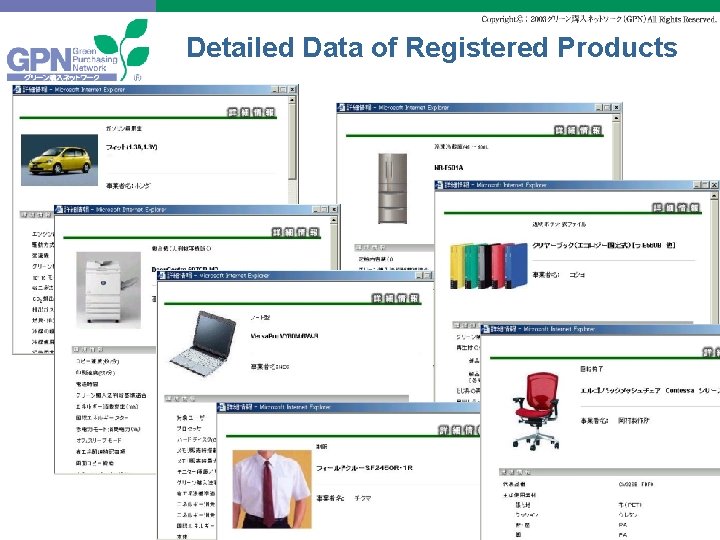Open the yellow Honda Fit car photo
The image size is (720, 540).
[x=59, y=160]
